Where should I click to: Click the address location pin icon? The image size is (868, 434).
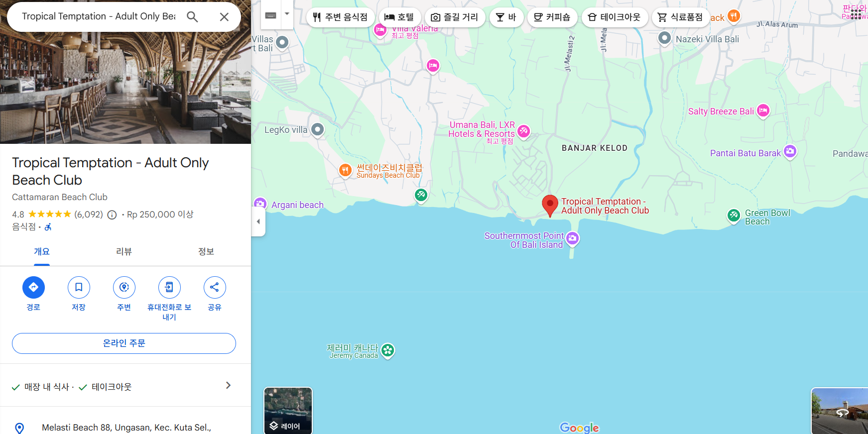pos(19,428)
